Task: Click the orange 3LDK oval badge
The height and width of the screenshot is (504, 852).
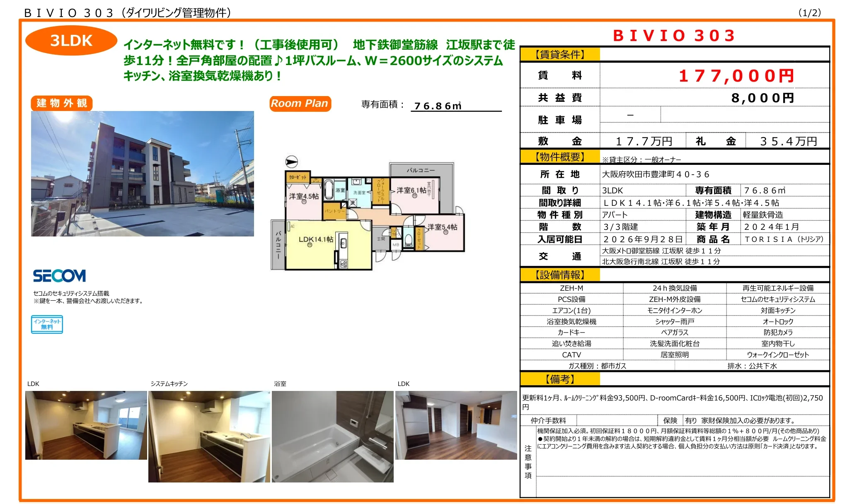Action: [71, 41]
